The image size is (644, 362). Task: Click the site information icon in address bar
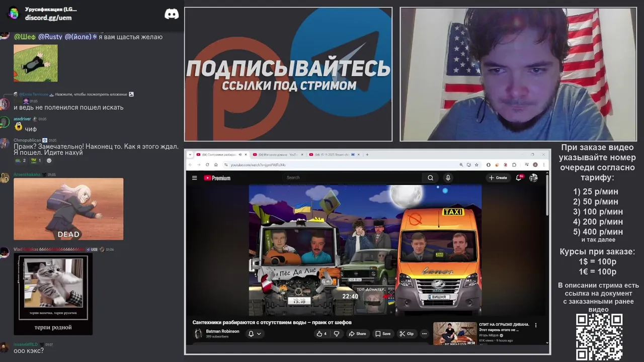pyautogui.click(x=226, y=164)
